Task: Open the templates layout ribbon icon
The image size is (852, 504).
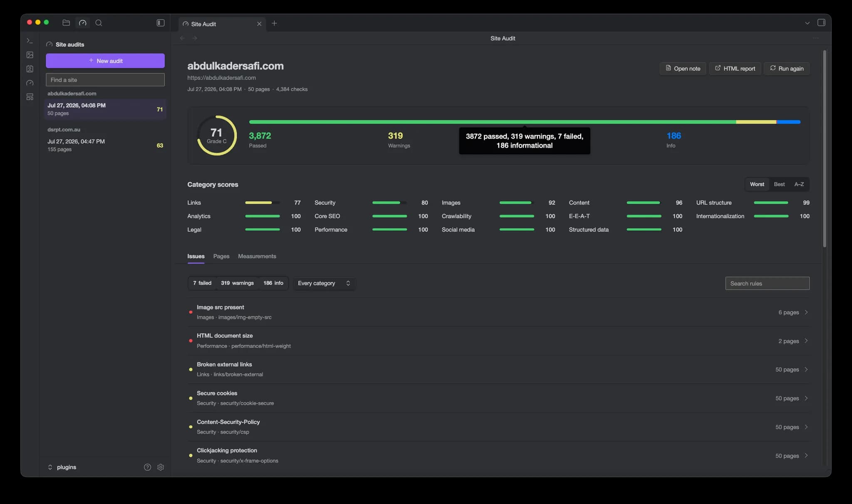Action: coord(30,97)
